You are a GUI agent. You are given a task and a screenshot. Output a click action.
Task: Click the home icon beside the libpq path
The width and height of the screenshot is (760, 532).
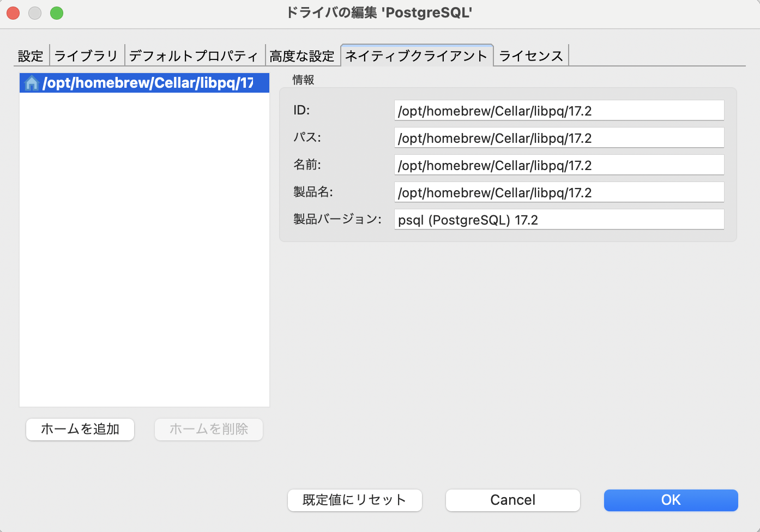[31, 83]
